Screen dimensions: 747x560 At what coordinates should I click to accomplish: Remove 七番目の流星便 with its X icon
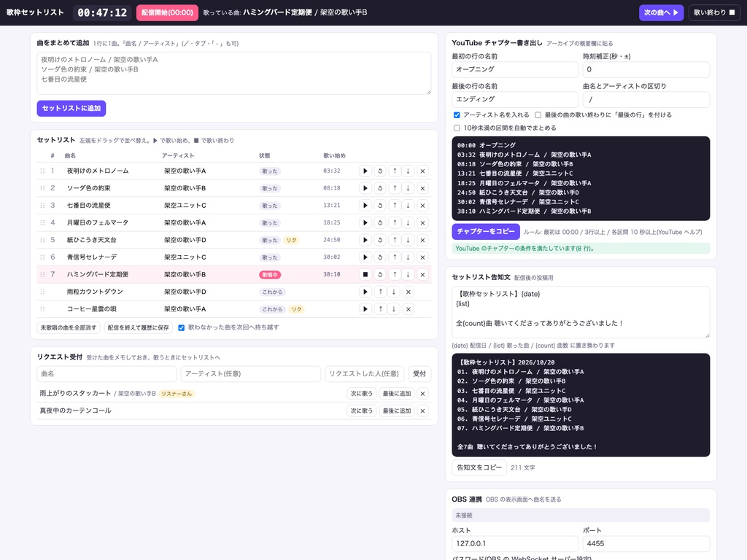pos(422,205)
